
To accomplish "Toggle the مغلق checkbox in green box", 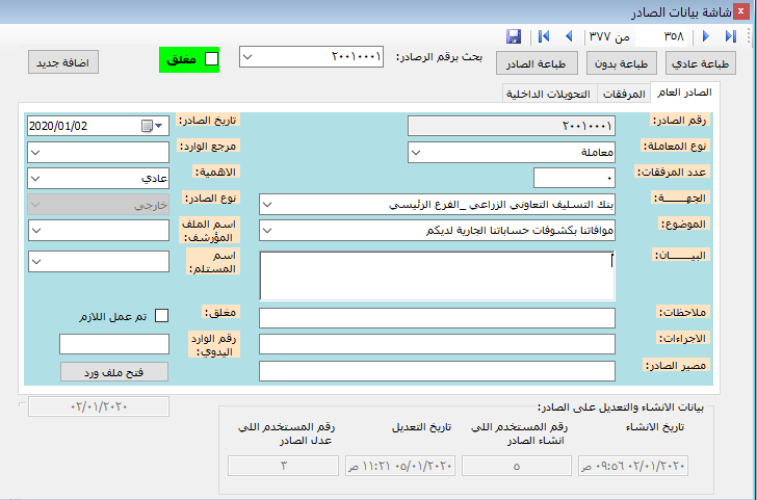I will coord(211,59).
